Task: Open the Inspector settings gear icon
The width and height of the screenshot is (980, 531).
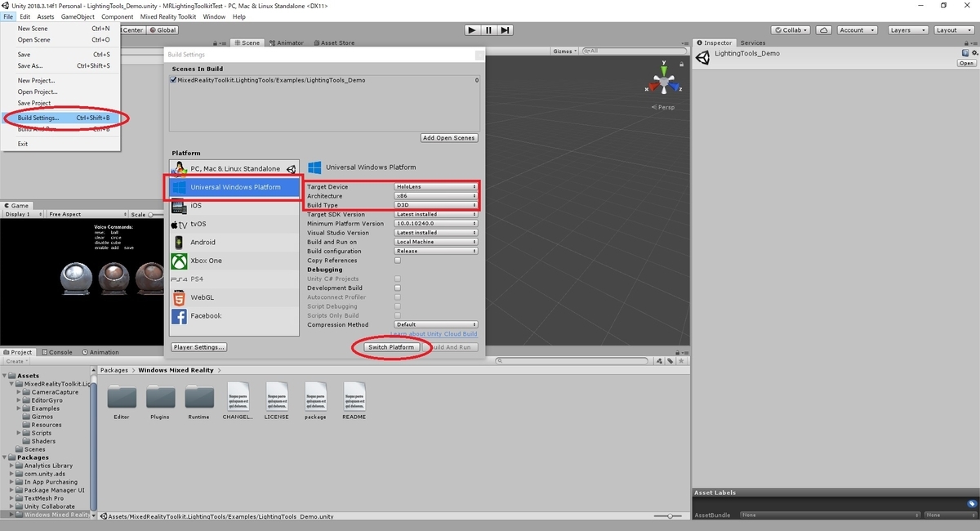Action: 973,53
